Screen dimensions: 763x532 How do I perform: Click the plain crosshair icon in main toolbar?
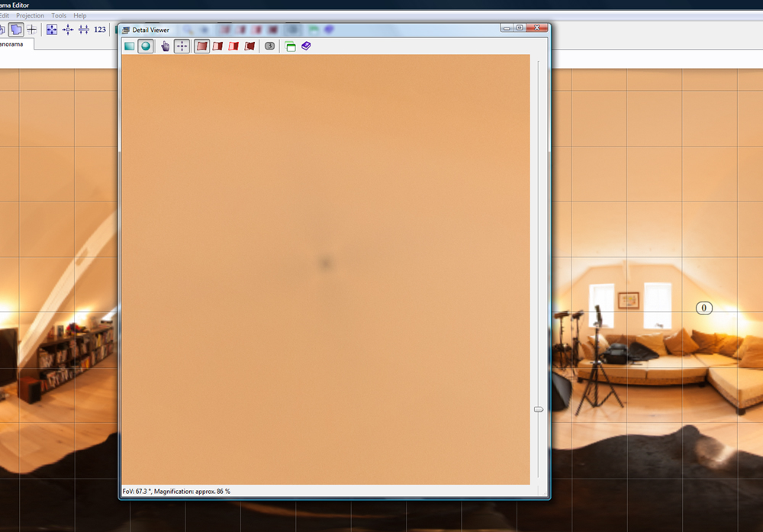pyautogui.click(x=31, y=30)
